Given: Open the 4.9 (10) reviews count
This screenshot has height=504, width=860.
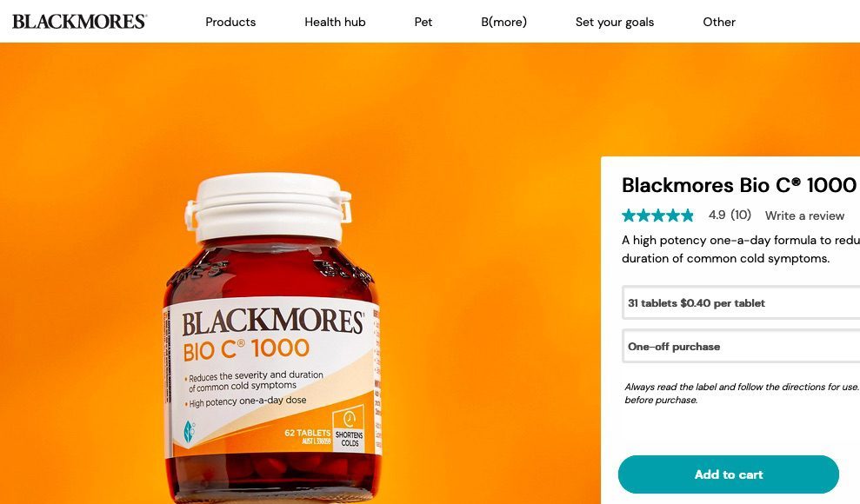Looking at the screenshot, I should (x=730, y=215).
